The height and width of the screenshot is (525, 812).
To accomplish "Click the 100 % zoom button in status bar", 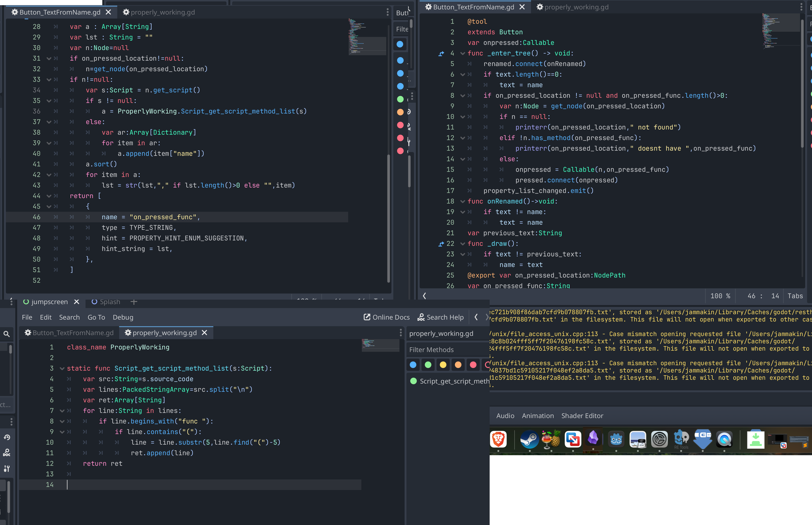I will pyautogui.click(x=720, y=296).
